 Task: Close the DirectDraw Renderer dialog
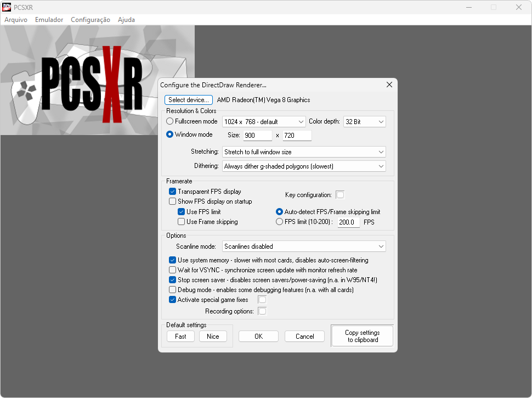pyautogui.click(x=389, y=85)
